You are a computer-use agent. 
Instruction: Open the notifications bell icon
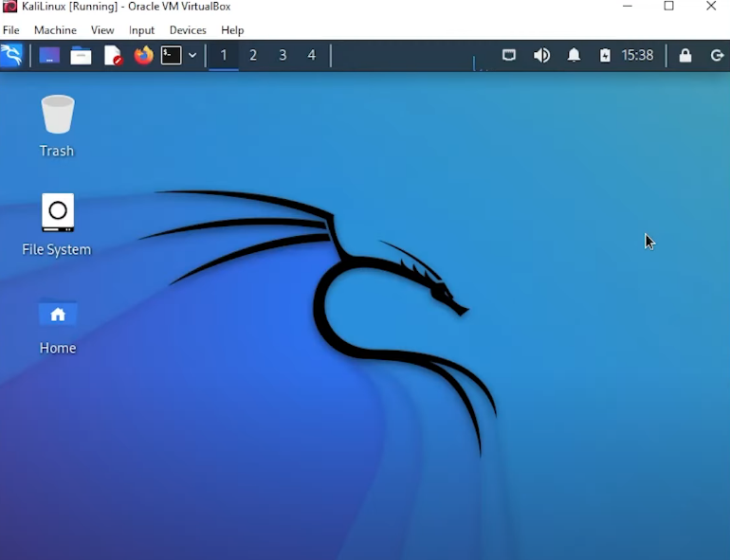574,55
